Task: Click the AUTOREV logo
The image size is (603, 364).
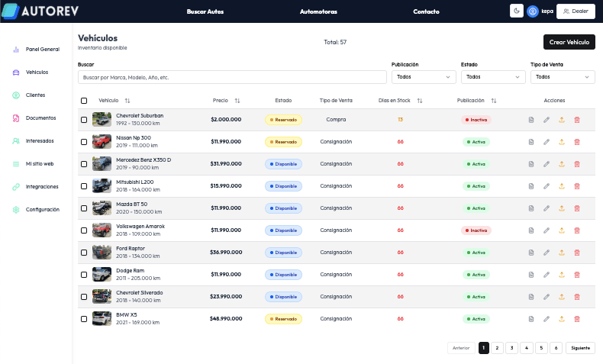Action: point(40,11)
